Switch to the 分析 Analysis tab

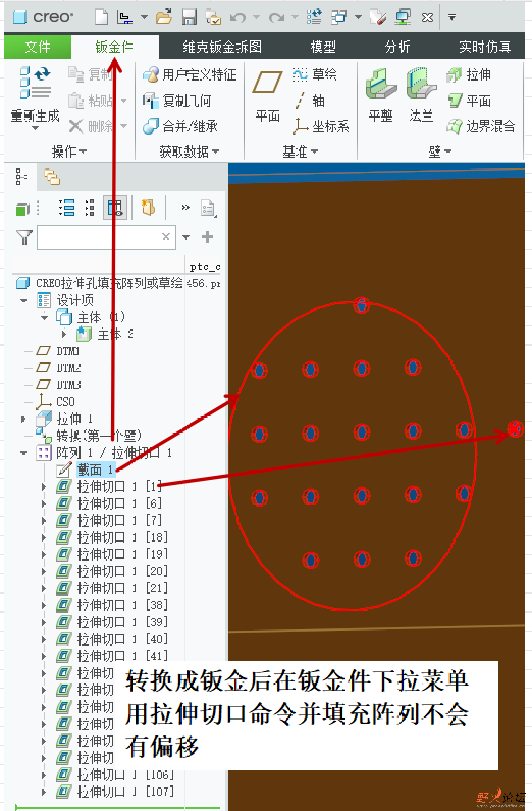pyautogui.click(x=397, y=47)
